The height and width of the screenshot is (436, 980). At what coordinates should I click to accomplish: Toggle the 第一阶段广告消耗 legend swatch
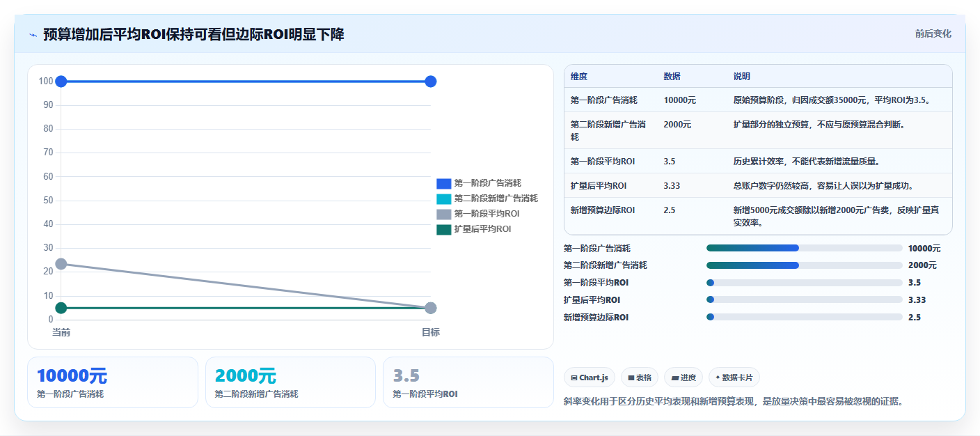[444, 184]
